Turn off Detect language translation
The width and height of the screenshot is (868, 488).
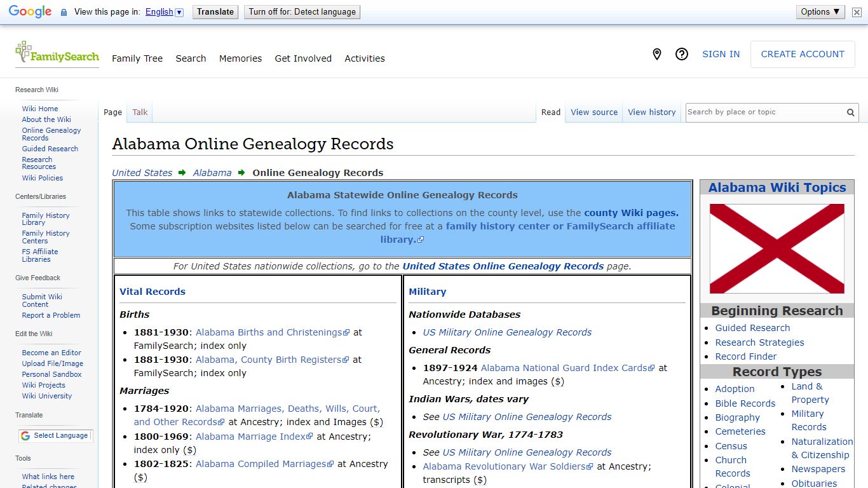[x=302, y=12]
